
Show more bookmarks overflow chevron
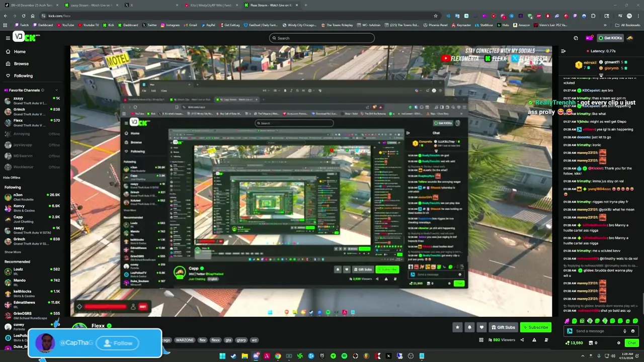pos(605,25)
